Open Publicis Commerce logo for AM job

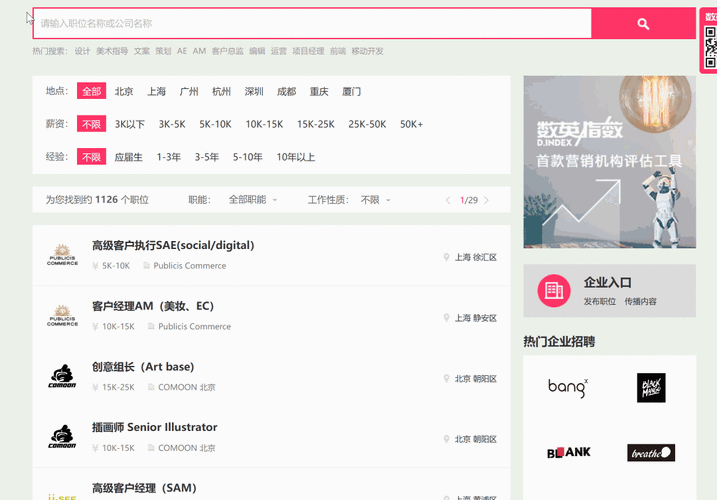(x=63, y=316)
